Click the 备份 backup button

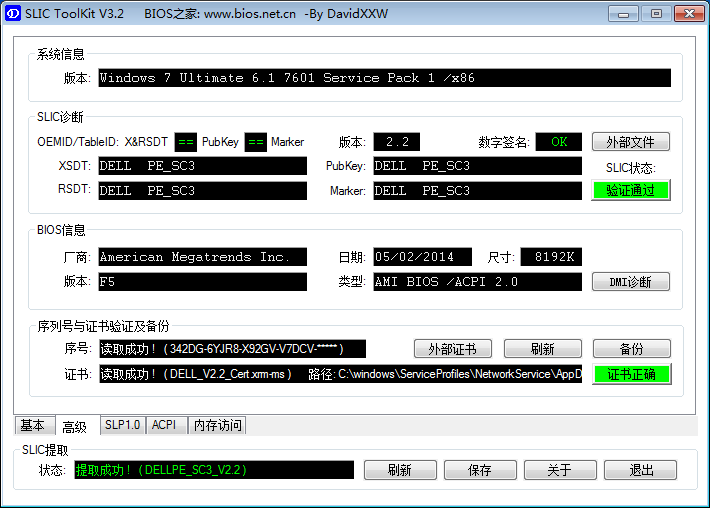tap(631, 349)
